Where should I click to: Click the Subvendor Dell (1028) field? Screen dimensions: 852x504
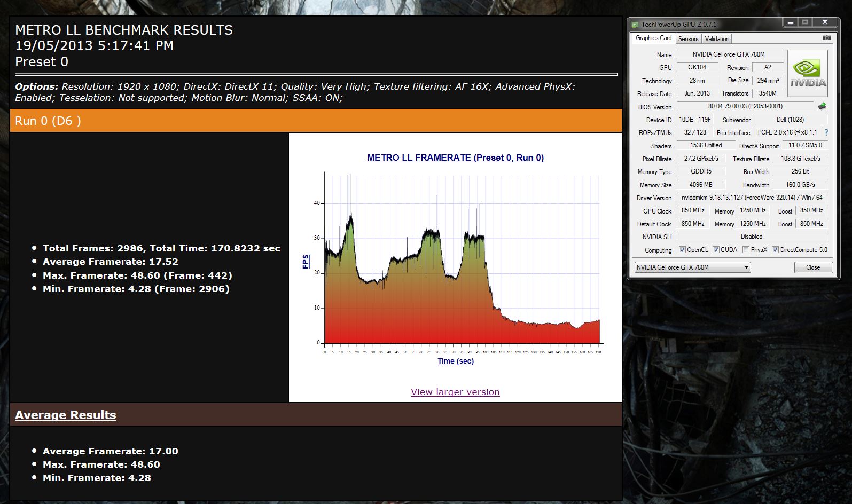coord(790,120)
